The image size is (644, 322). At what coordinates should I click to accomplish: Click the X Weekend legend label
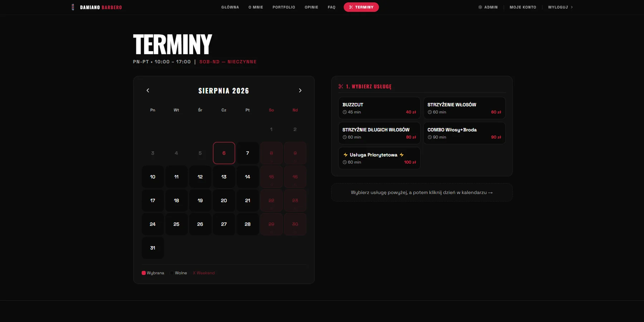click(204, 273)
